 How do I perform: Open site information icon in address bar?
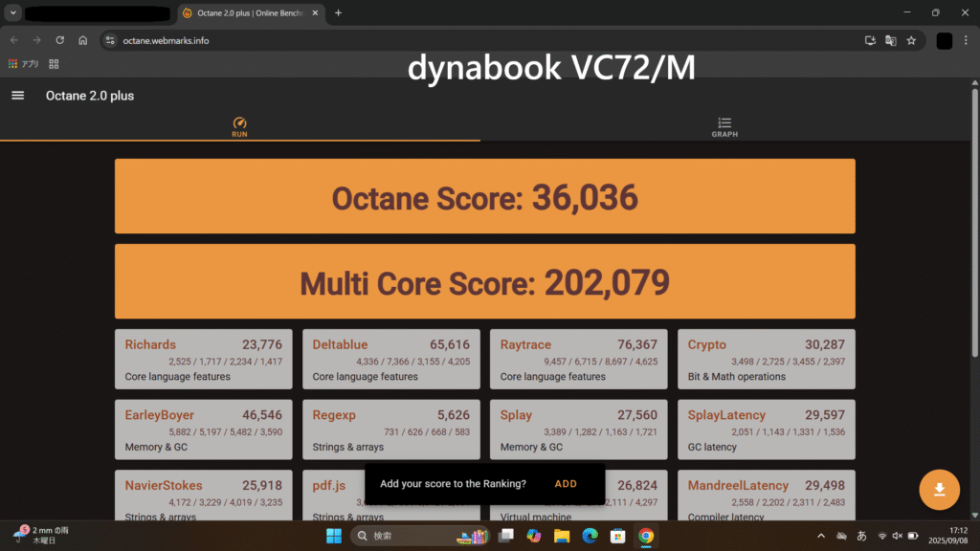coord(110,40)
